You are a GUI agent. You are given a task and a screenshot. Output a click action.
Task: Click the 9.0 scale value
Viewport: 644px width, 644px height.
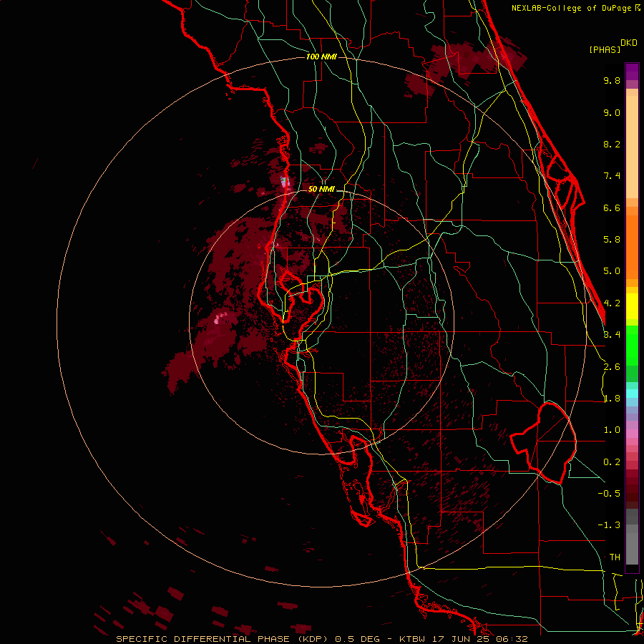pos(612,112)
